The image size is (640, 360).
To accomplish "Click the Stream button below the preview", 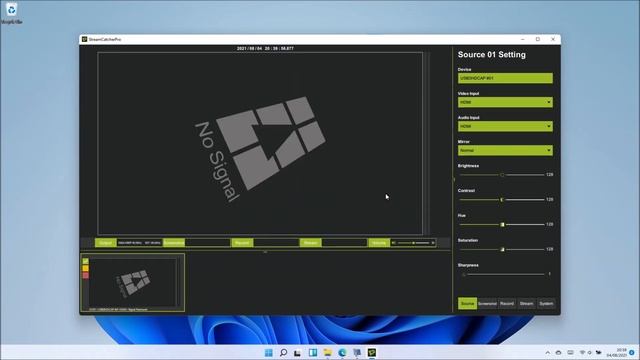I will [311, 243].
